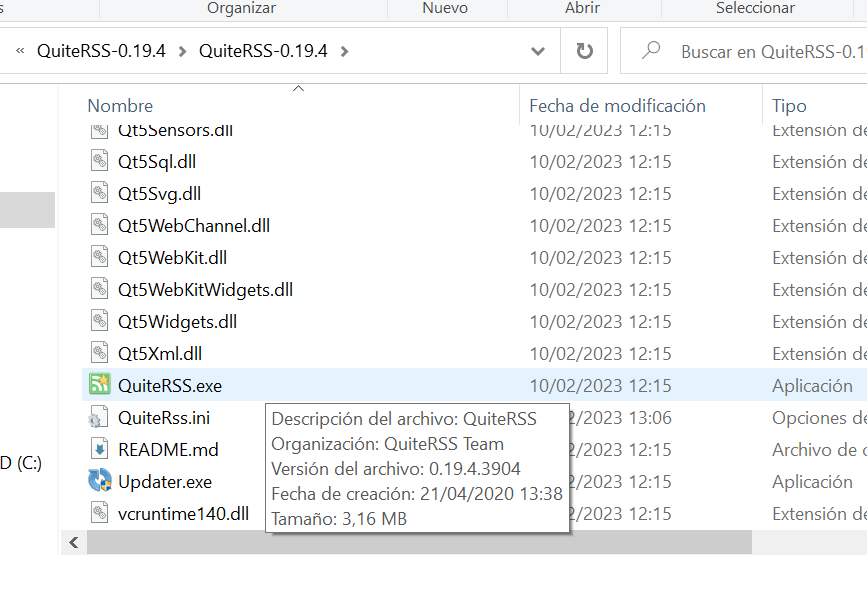Click the refresh icon in address bar
The width and height of the screenshot is (867, 589).
[x=583, y=50]
